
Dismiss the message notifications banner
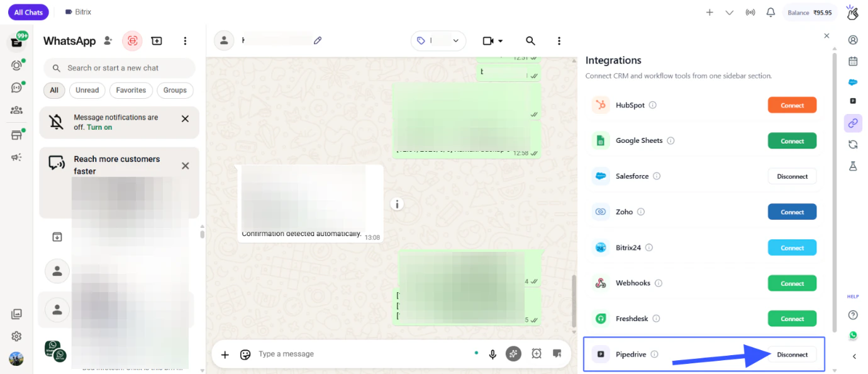pyautogui.click(x=185, y=118)
